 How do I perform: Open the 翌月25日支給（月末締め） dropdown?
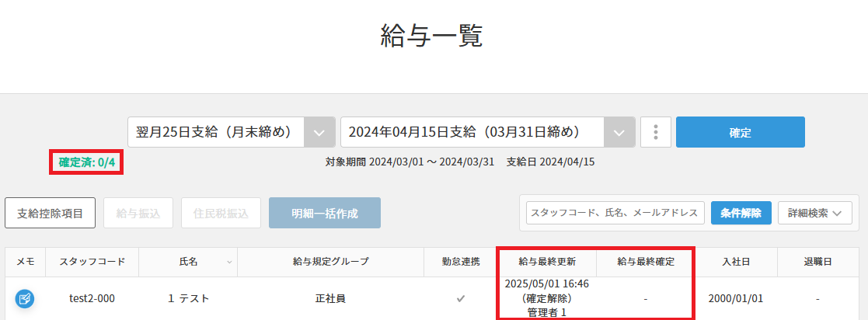coord(232,132)
